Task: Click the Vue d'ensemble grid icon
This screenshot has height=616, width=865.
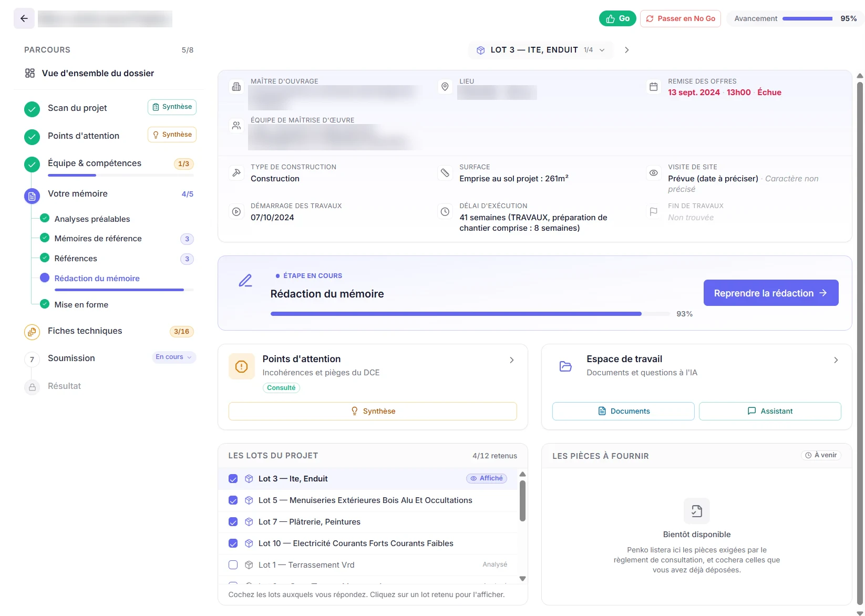Action: [x=30, y=73]
